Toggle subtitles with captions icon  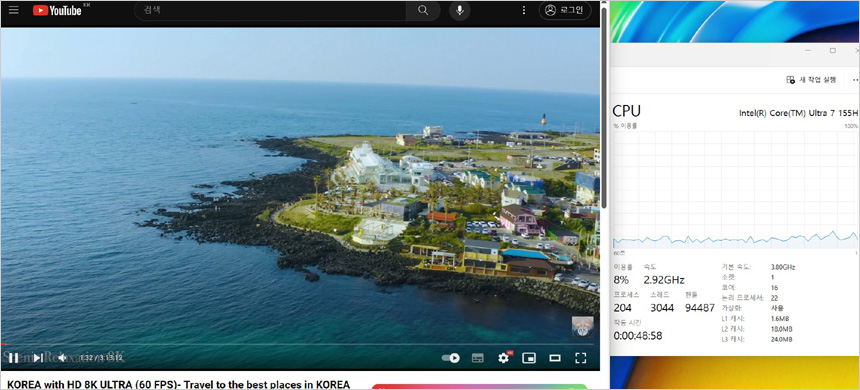click(478, 358)
